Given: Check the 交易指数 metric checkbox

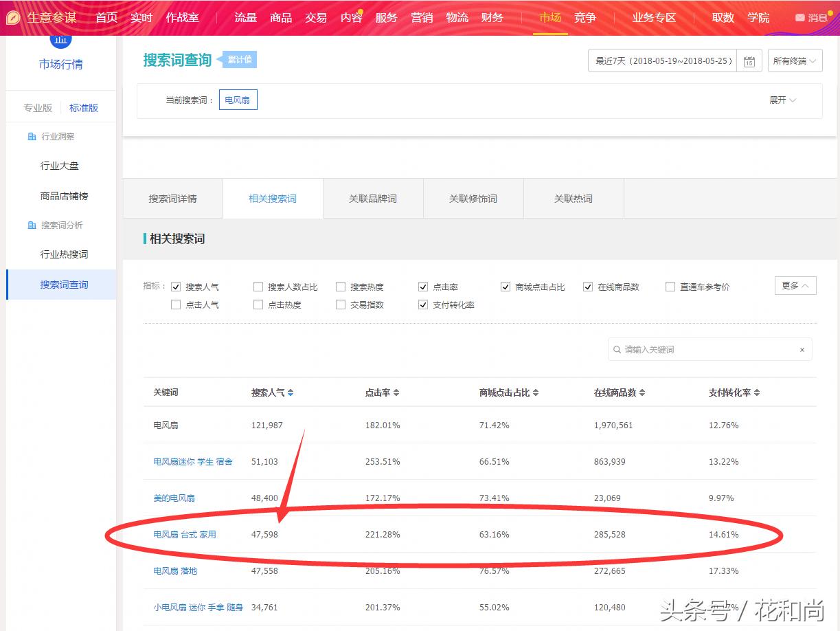Looking at the screenshot, I should 340,305.
